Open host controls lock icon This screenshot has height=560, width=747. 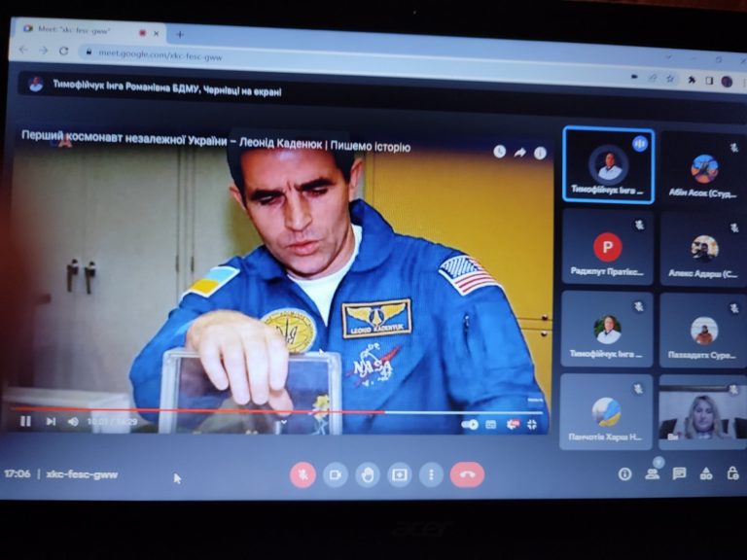732,472
